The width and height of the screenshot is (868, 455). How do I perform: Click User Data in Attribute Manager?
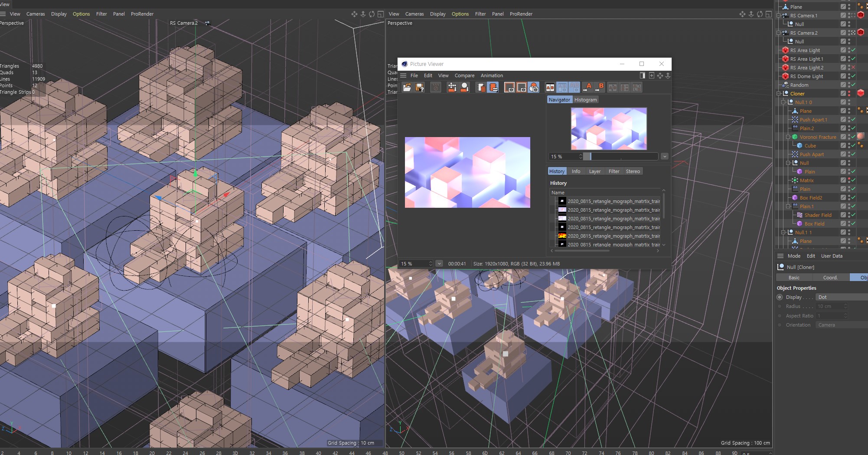pos(832,256)
